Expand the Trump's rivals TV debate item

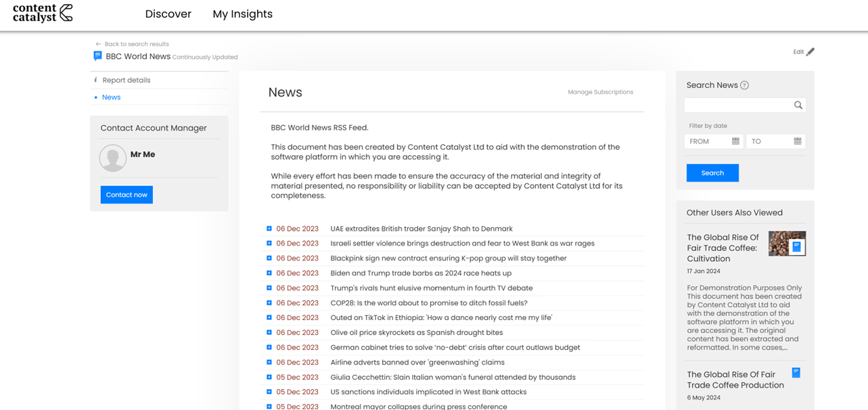tap(269, 288)
